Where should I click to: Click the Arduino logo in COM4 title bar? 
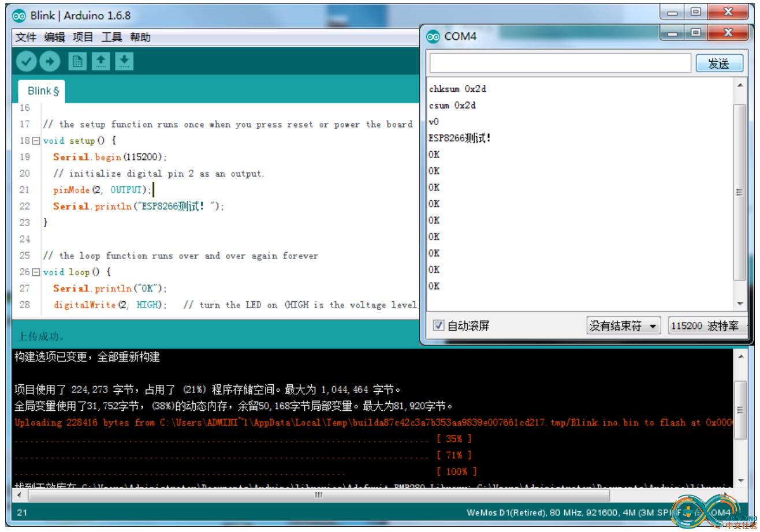433,36
